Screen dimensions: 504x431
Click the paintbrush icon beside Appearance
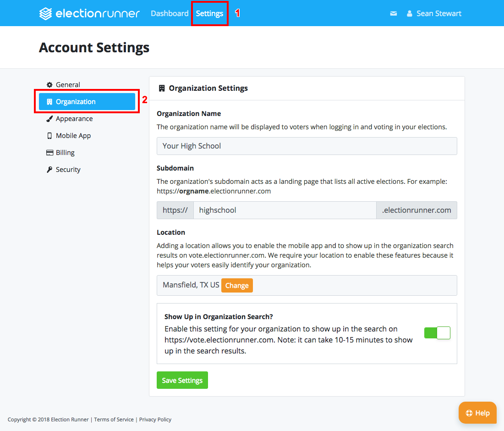(49, 119)
